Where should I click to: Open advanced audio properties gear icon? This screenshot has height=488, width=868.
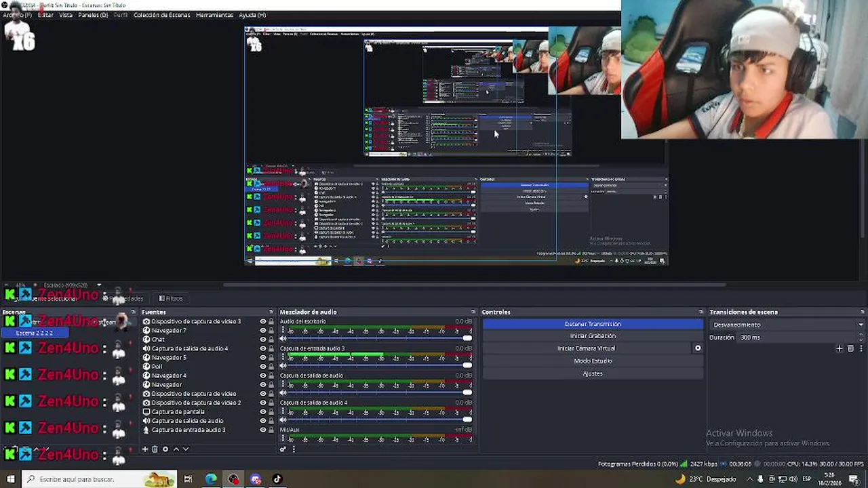(x=283, y=449)
